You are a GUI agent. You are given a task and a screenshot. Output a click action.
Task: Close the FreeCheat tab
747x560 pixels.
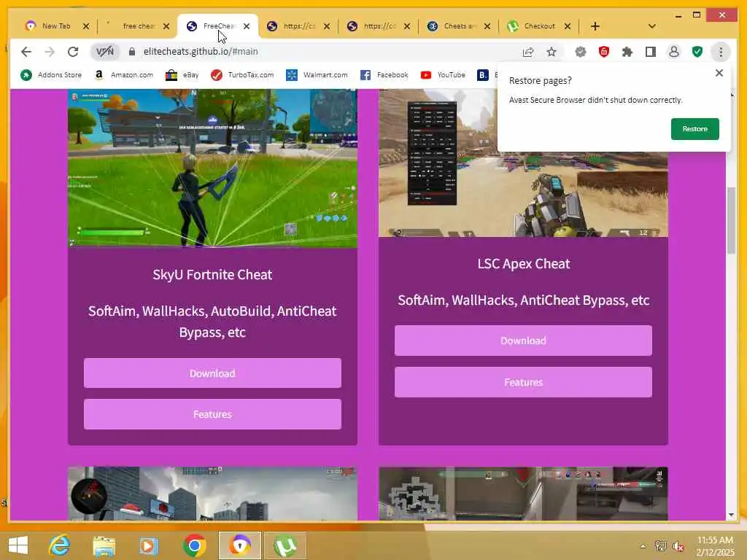[247, 26]
